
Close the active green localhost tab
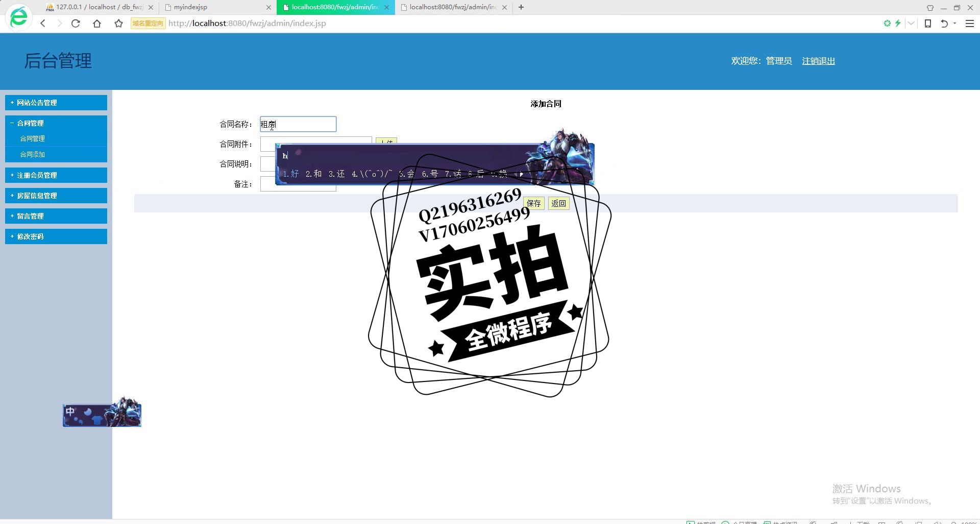(x=386, y=8)
